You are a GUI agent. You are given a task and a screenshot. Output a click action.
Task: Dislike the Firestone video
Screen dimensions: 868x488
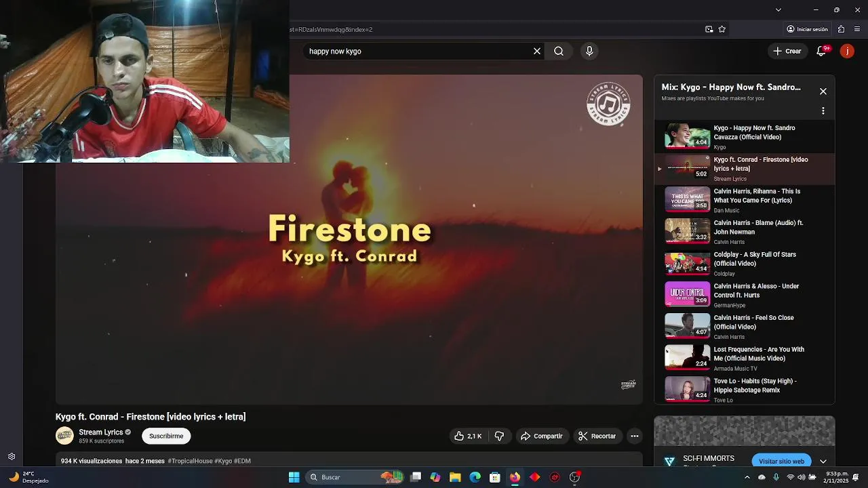tap(499, 436)
